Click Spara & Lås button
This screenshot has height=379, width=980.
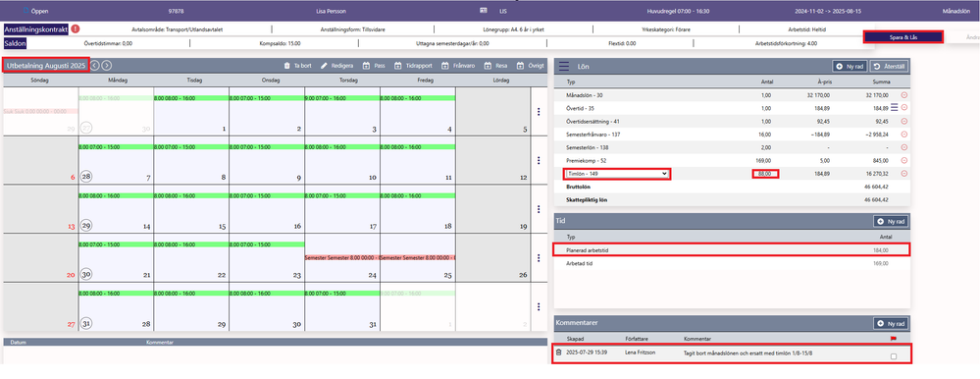pos(903,37)
